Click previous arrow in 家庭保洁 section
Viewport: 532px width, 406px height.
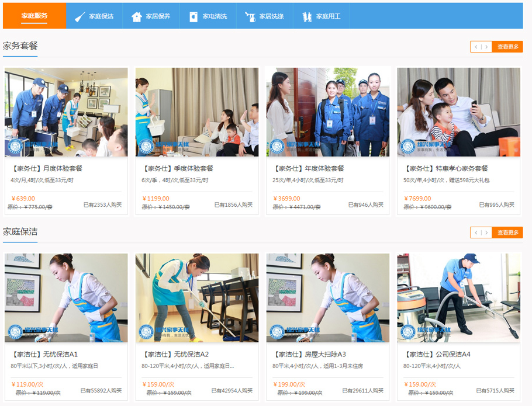[476, 233]
